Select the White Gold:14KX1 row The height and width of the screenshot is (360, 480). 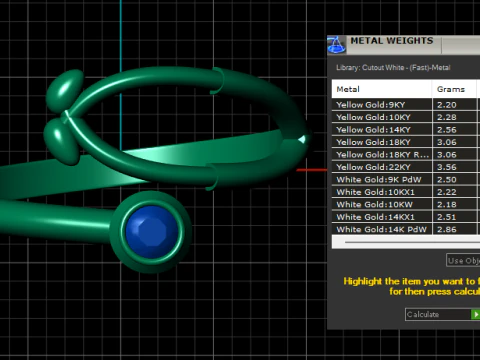406,217
